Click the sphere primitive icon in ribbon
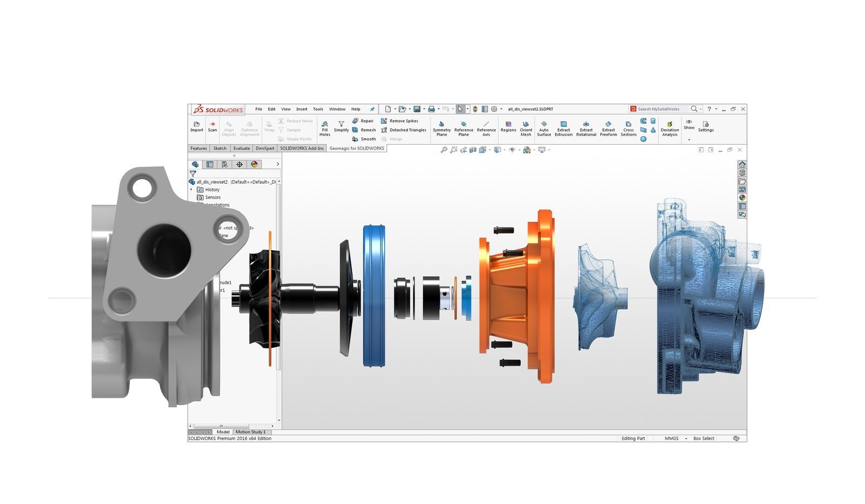 tap(643, 139)
